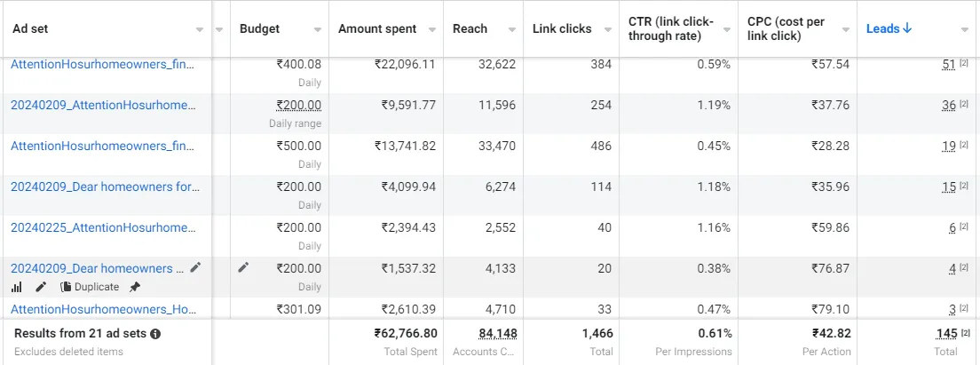Pin the hovered ad set row
The image size is (980, 365).
point(135,287)
